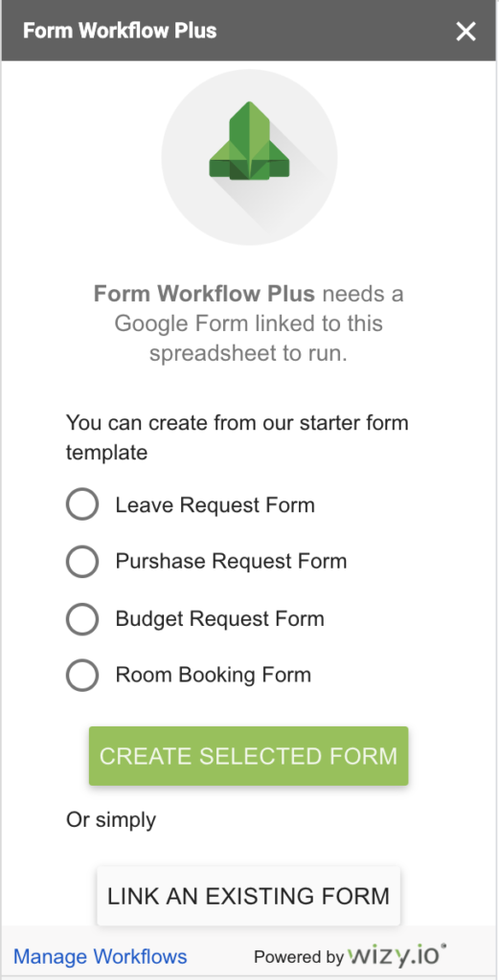Link an existing form

248,896
